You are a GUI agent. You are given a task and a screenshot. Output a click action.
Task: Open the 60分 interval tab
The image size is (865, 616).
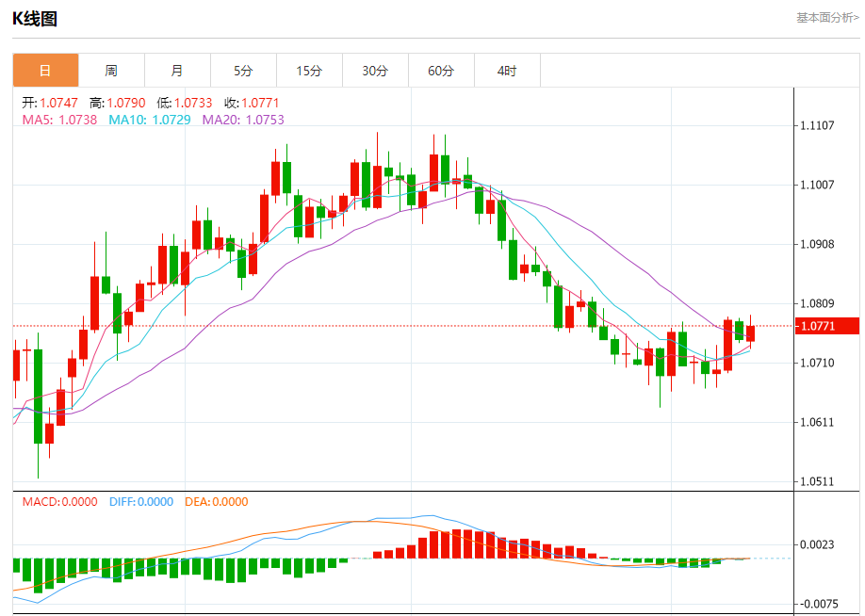coord(441,71)
